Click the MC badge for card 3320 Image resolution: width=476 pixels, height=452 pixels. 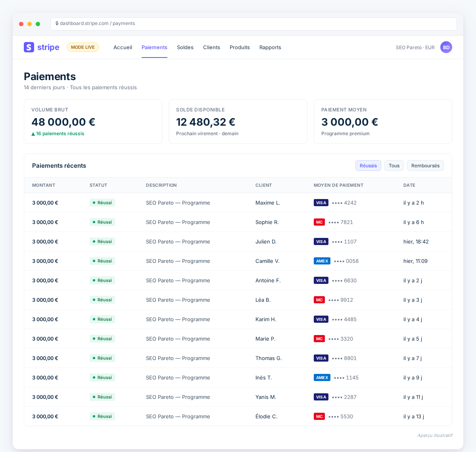coord(319,339)
